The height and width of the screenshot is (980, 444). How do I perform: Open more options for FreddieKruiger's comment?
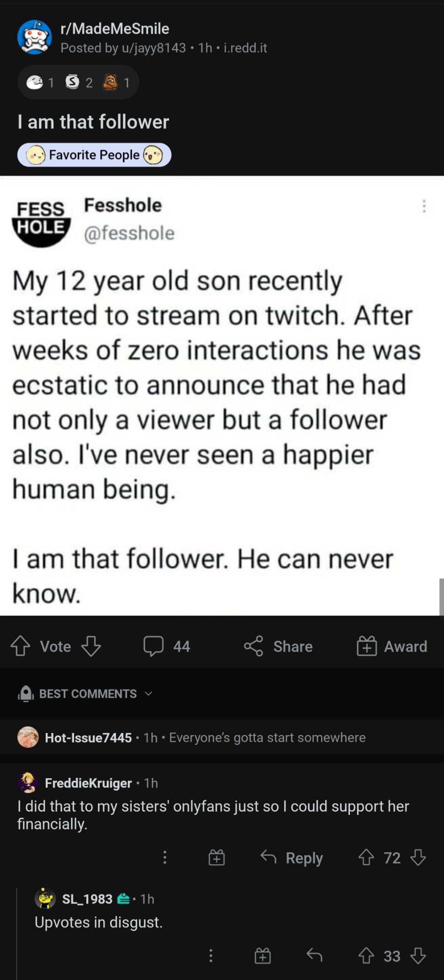(165, 857)
